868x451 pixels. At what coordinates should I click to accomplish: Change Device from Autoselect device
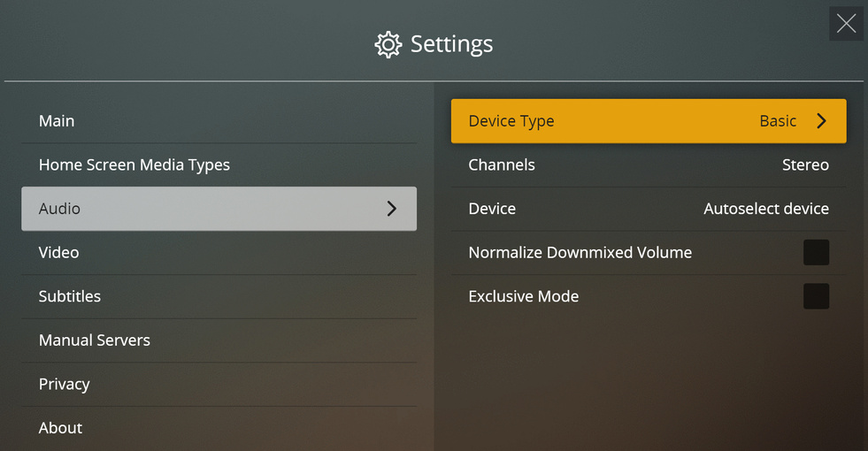click(x=765, y=209)
